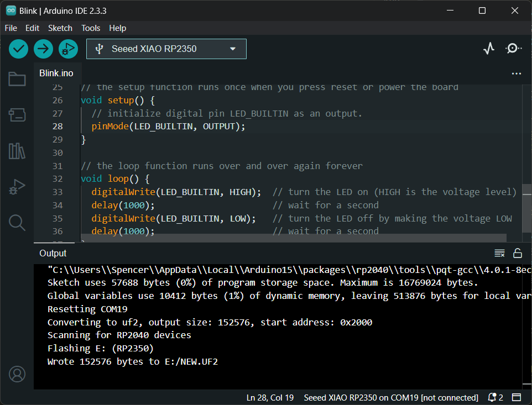Close the Arduino IDE window
Image resolution: width=532 pixels, height=405 pixels.
[x=514, y=10]
